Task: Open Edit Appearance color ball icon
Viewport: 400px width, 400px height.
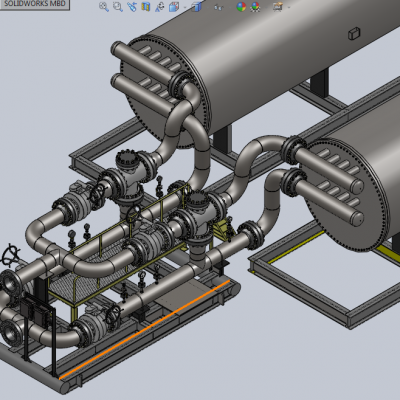Action: 241,7
